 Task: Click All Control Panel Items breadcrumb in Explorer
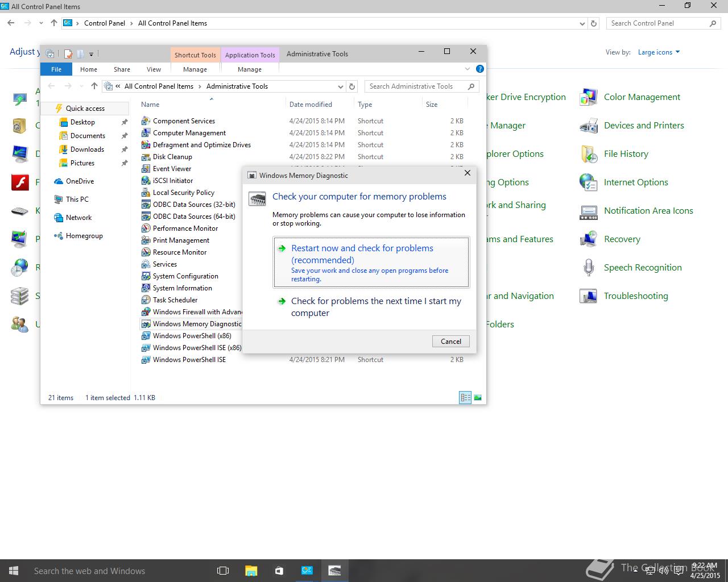tap(159, 86)
